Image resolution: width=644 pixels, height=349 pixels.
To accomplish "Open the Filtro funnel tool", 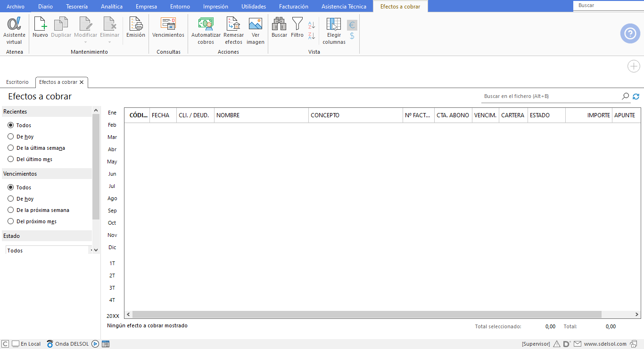I will [x=297, y=27].
